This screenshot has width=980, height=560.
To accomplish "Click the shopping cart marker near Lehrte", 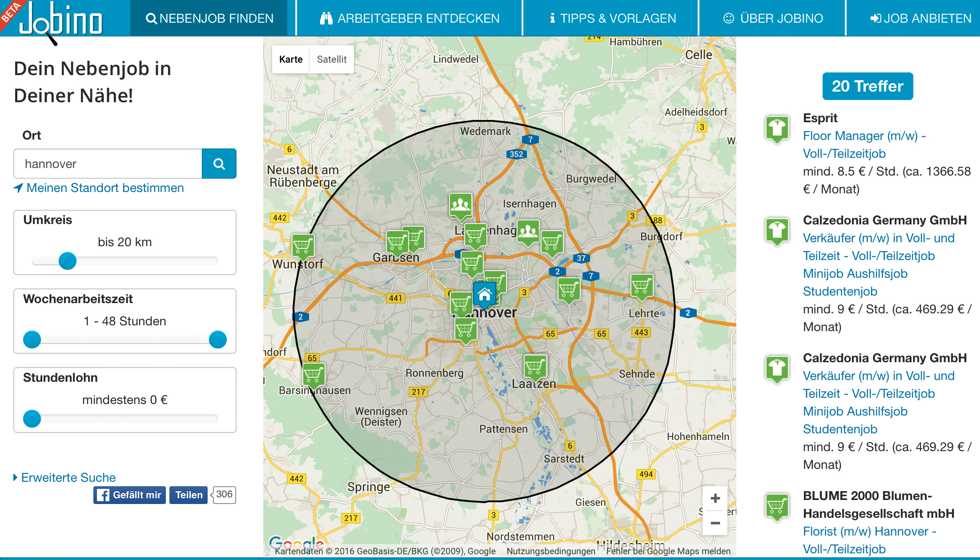I will [641, 285].
